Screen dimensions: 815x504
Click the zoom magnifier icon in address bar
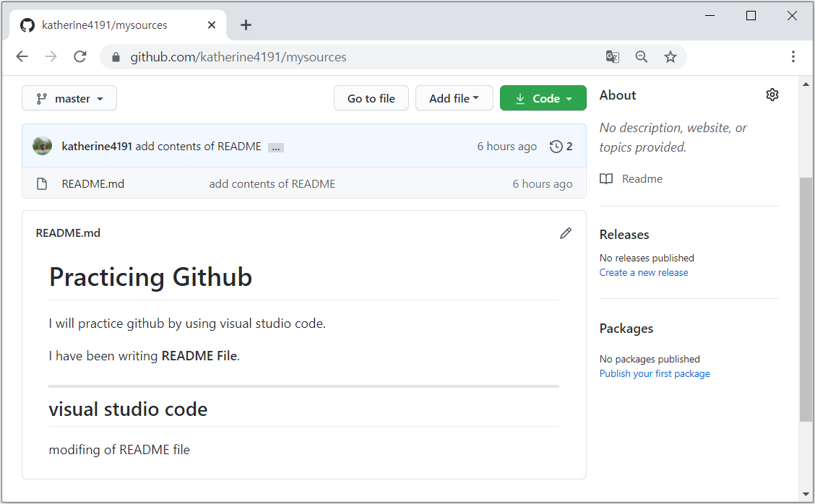click(x=642, y=56)
